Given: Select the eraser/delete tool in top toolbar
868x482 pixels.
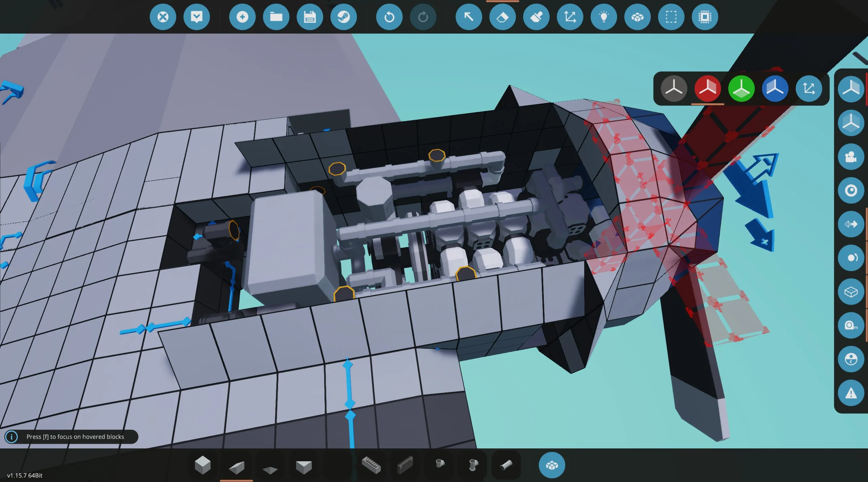Looking at the screenshot, I should (x=502, y=17).
